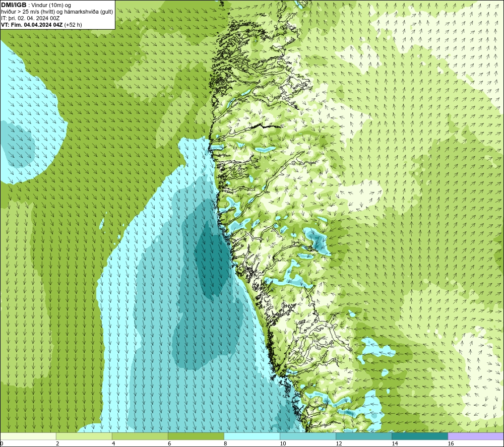The image size is (504, 447).
Task: Pick the darkest teal 14–16 legend swatch
Action: [420, 436]
